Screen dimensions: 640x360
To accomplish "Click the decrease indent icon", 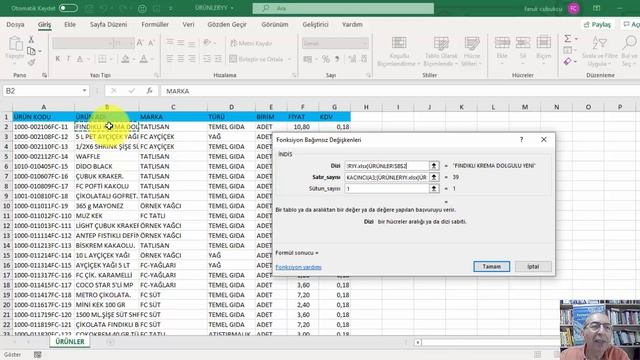I will (207, 59).
